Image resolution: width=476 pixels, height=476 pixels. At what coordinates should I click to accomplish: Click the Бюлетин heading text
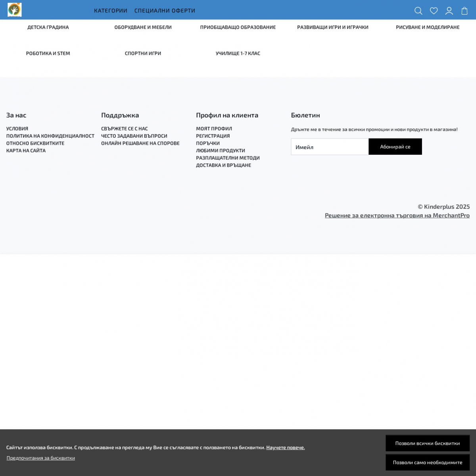pos(305,115)
